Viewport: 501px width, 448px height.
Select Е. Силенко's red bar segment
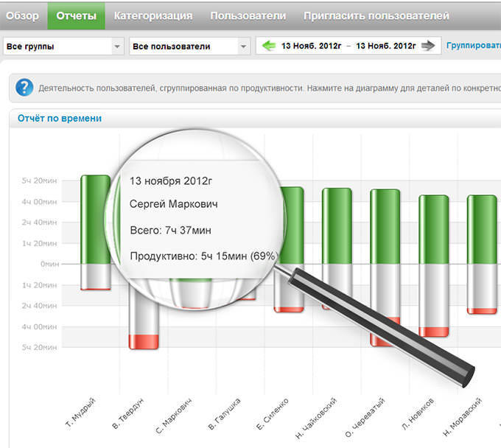tap(289, 309)
